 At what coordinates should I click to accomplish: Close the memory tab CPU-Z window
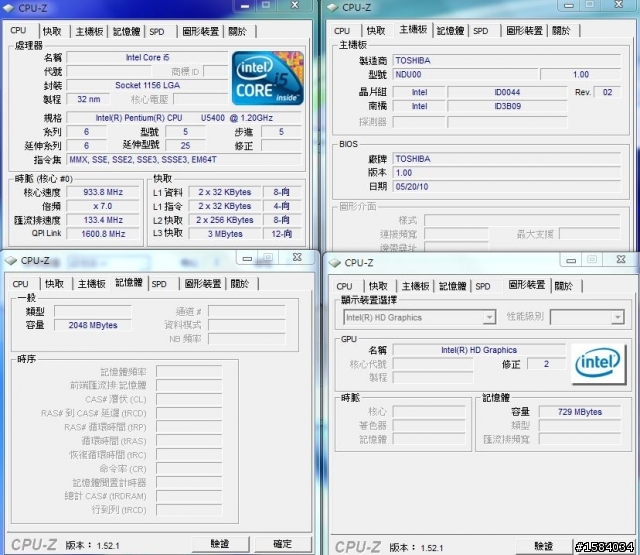pos(297,258)
